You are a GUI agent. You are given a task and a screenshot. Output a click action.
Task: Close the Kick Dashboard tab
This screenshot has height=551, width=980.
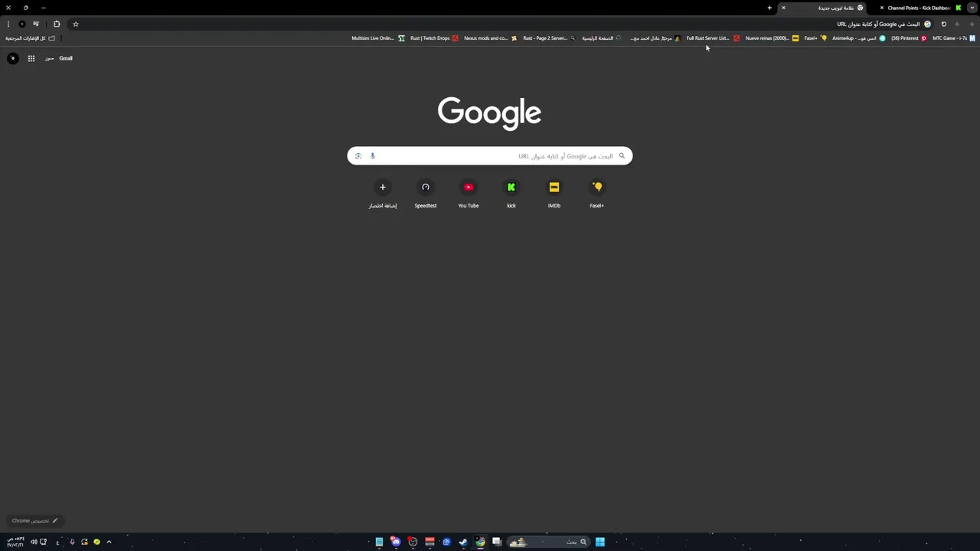click(x=881, y=8)
